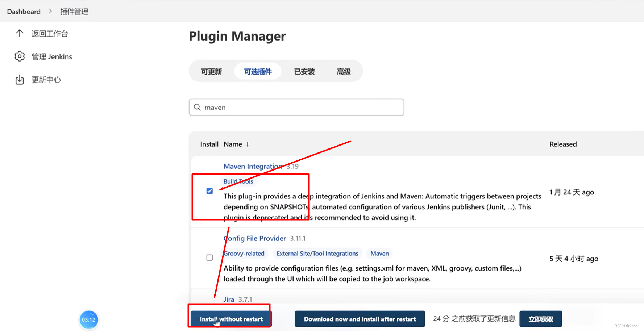Click the gear icon beside 管理 Jenkins
Screen dimensions: 644x331
(x=20, y=56)
